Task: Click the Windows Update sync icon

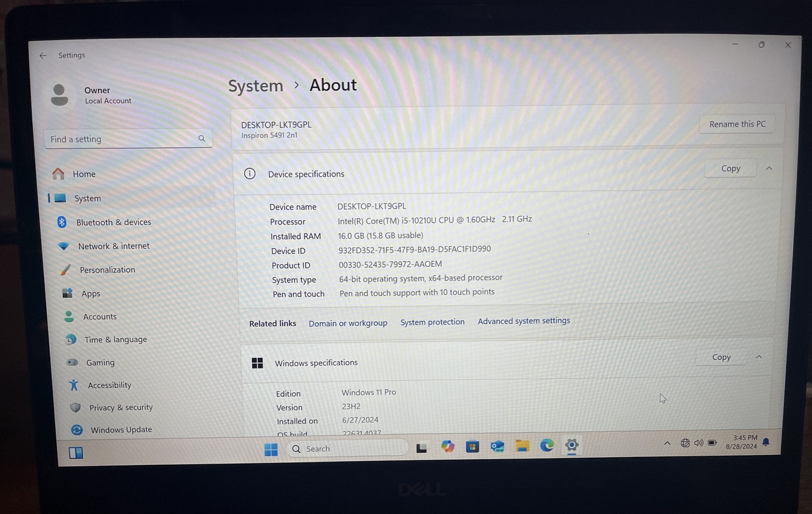Action: [x=77, y=430]
